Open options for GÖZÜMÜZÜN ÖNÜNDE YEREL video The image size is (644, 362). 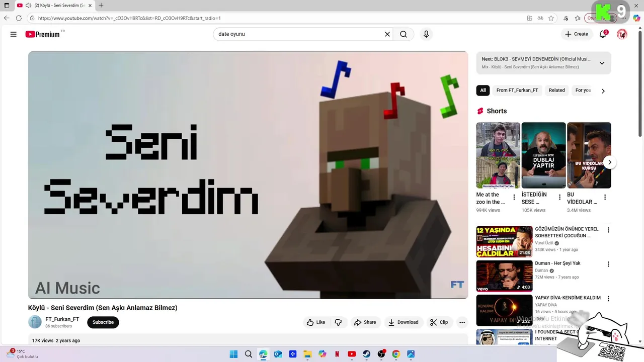pyautogui.click(x=608, y=230)
